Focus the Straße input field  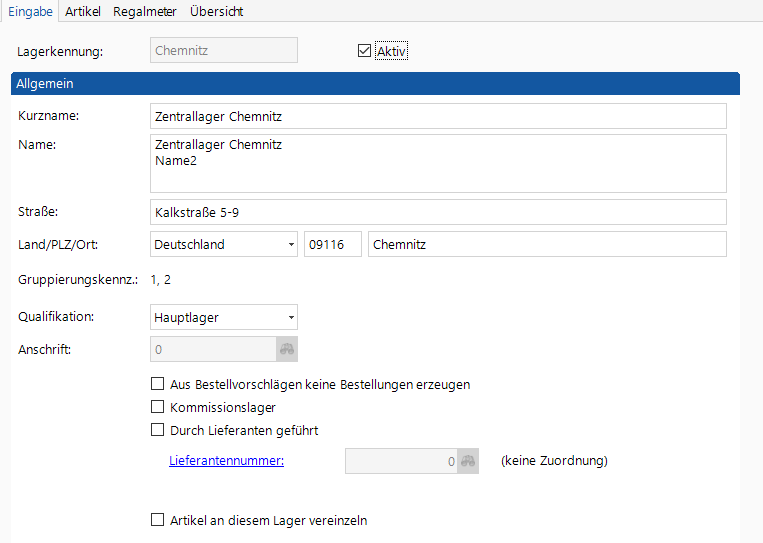click(x=437, y=212)
